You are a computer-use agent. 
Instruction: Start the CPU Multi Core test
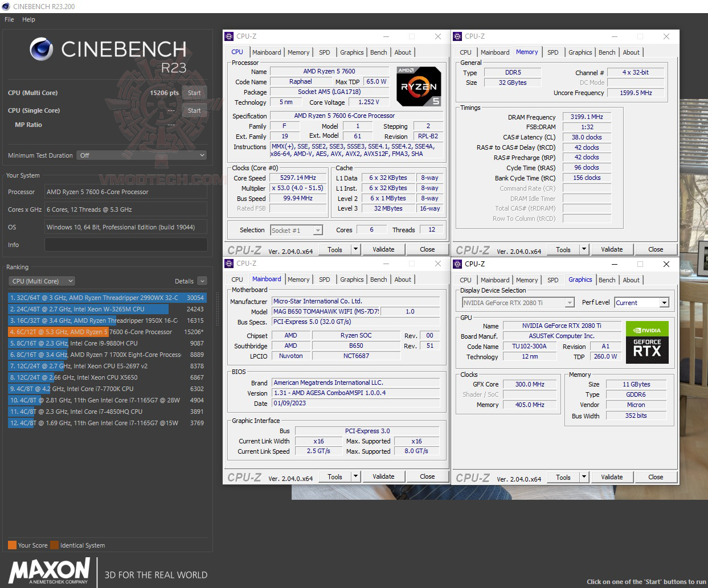tap(194, 93)
